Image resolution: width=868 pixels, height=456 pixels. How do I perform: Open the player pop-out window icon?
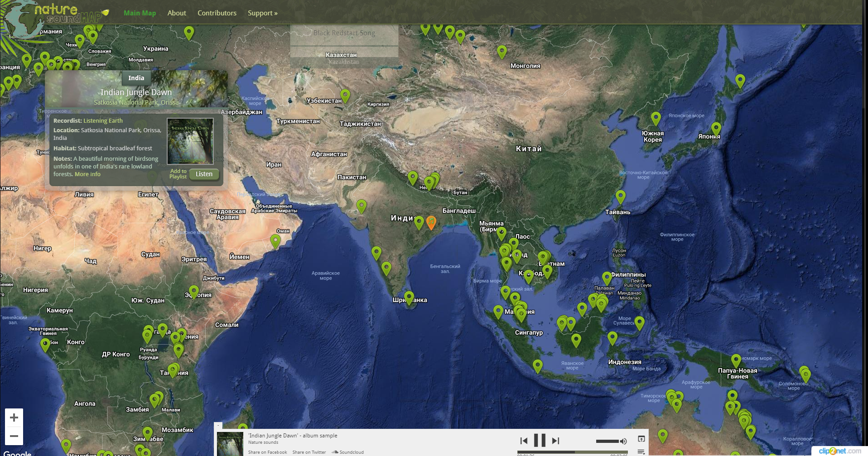point(641,439)
